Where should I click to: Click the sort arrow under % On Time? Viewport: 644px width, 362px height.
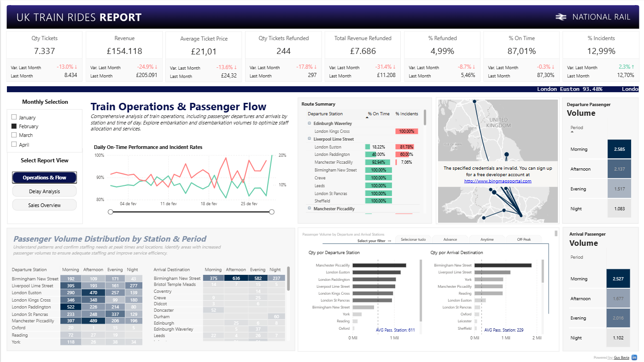(367, 118)
